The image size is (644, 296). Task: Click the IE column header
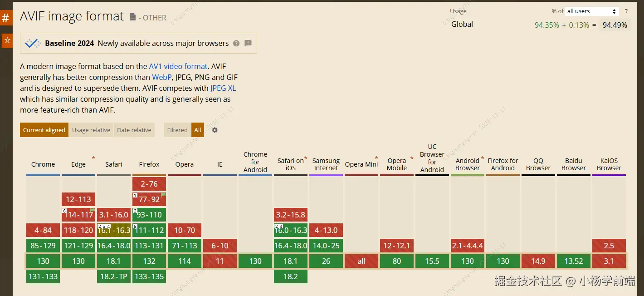(x=220, y=164)
